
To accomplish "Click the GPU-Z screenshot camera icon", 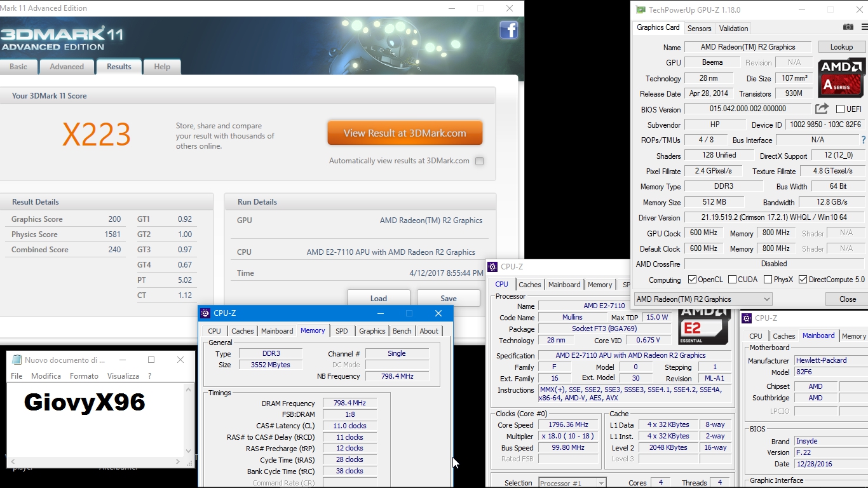I will [848, 27].
